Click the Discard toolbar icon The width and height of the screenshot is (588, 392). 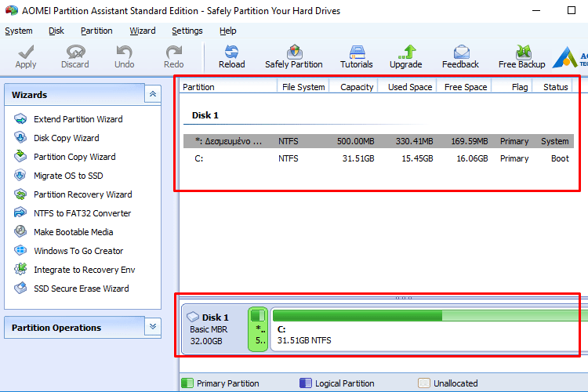pyautogui.click(x=75, y=52)
